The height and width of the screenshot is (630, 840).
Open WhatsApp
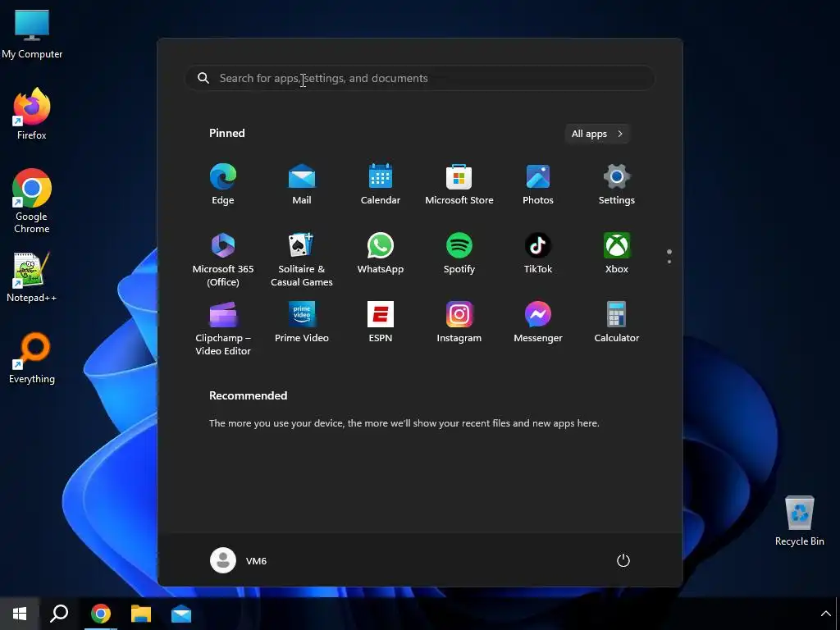381,253
